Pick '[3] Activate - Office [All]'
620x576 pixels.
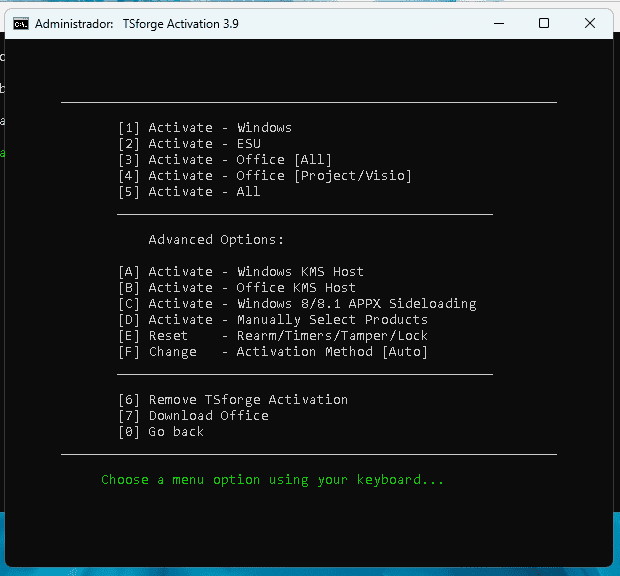pyautogui.click(x=224, y=160)
